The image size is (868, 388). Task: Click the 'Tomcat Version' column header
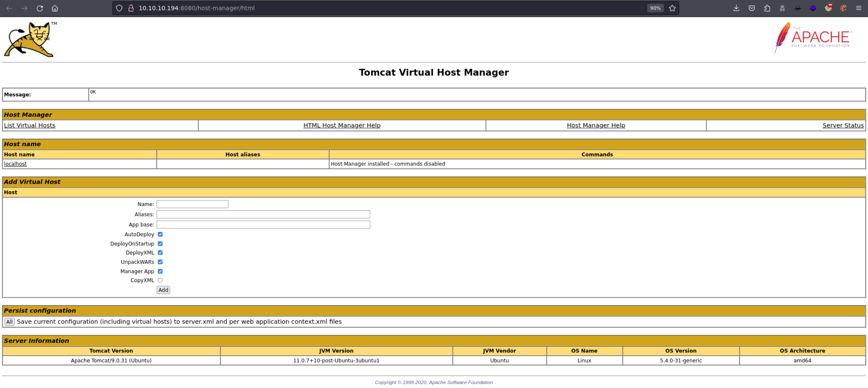click(x=111, y=351)
